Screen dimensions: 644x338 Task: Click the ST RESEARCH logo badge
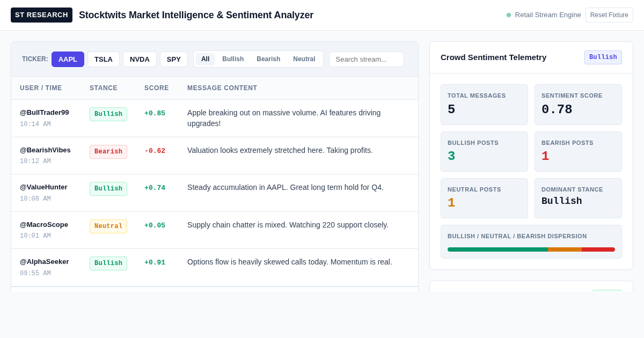point(41,15)
